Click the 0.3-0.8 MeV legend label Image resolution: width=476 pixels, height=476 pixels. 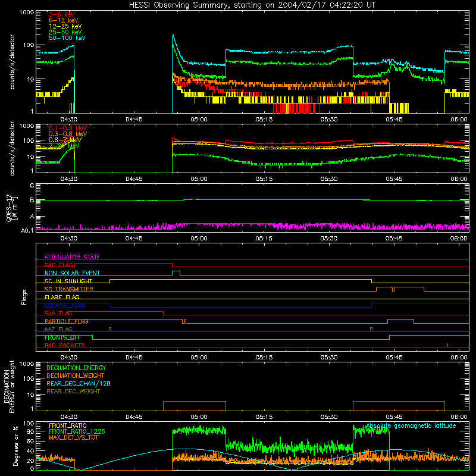click(68, 134)
